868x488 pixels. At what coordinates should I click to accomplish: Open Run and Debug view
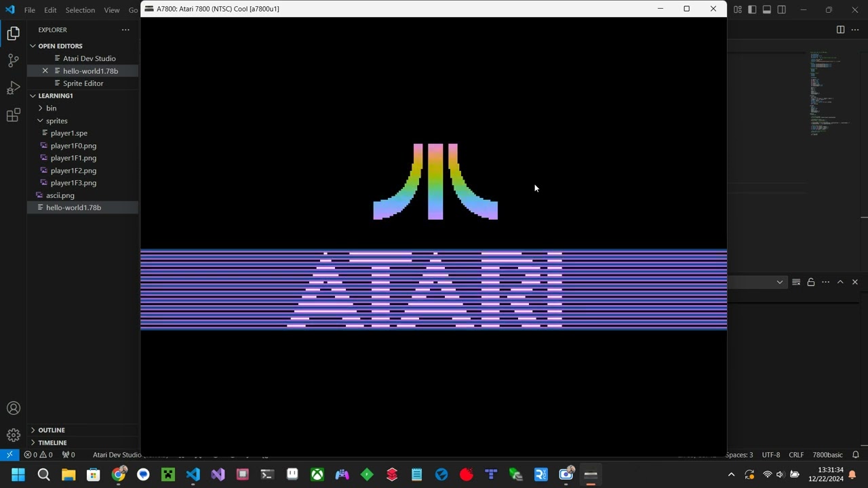coord(13,88)
